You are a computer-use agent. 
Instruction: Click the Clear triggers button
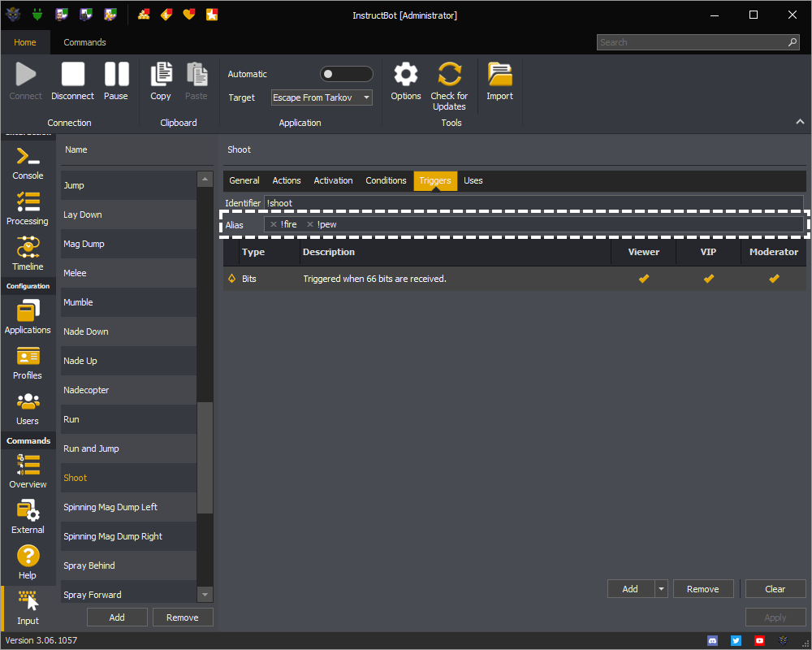pyautogui.click(x=775, y=589)
